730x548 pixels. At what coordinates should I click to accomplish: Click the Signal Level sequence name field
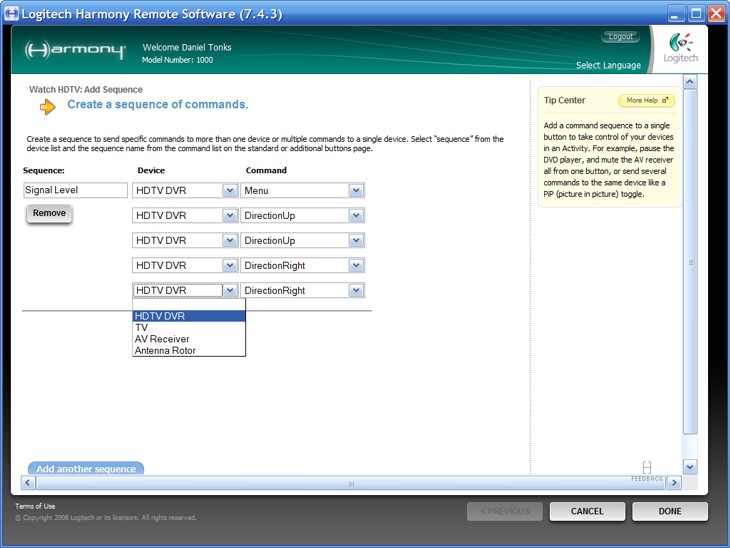[75, 190]
